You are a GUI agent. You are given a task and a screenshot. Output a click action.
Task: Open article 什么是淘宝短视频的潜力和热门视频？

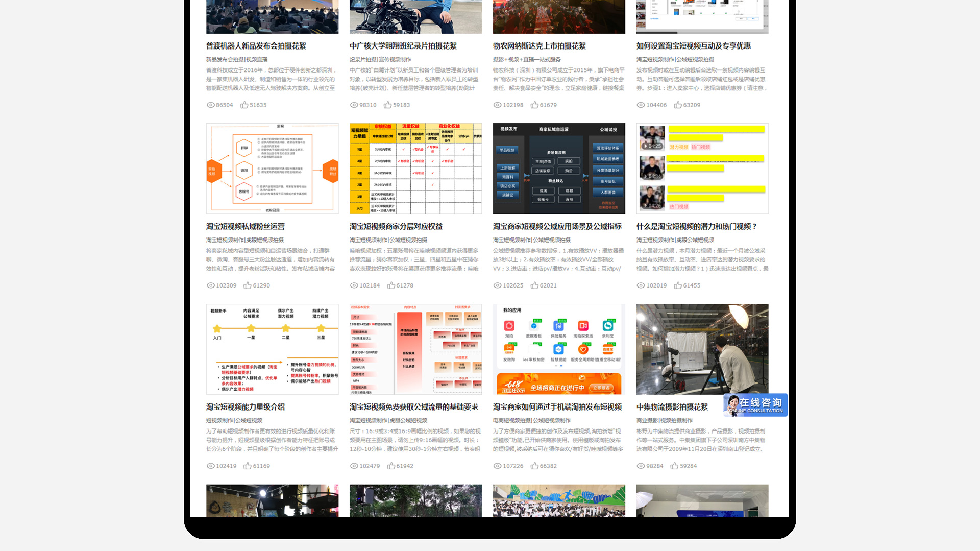coord(697,226)
